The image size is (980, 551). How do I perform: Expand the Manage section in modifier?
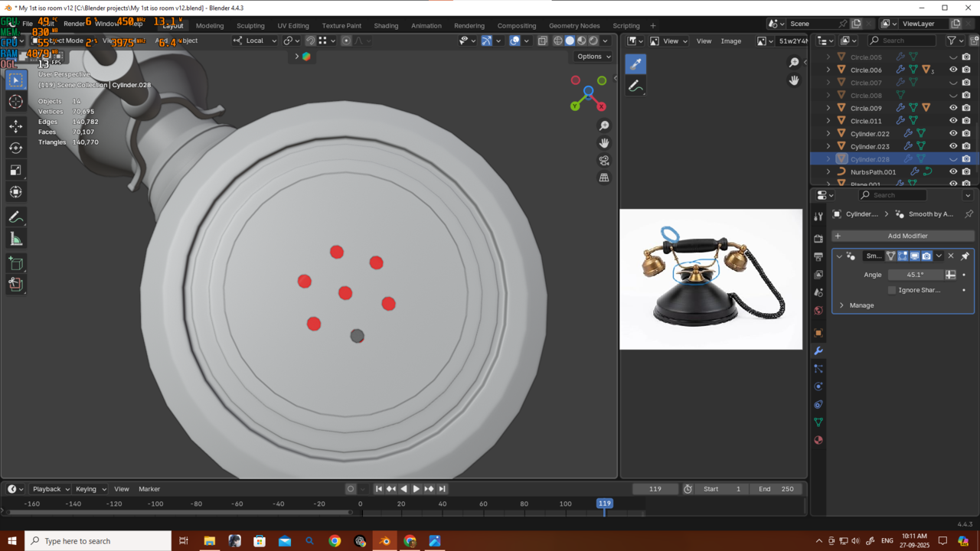pos(842,305)
